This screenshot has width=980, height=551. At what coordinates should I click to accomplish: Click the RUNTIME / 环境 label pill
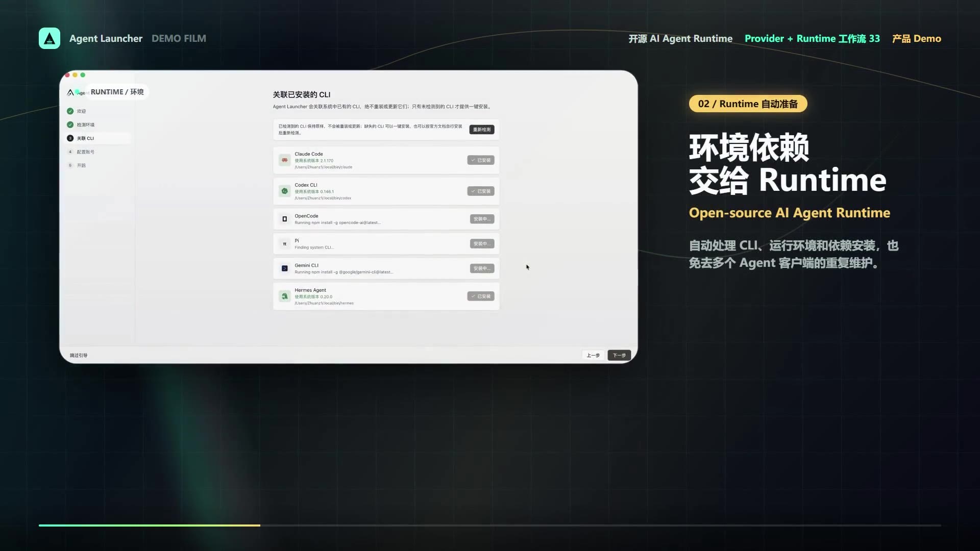(117, 92)
